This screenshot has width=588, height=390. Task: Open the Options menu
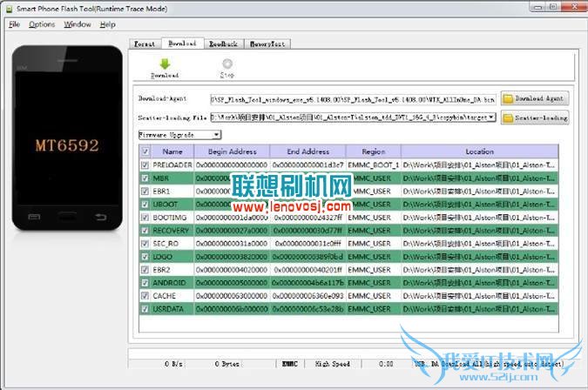[42, 24]
